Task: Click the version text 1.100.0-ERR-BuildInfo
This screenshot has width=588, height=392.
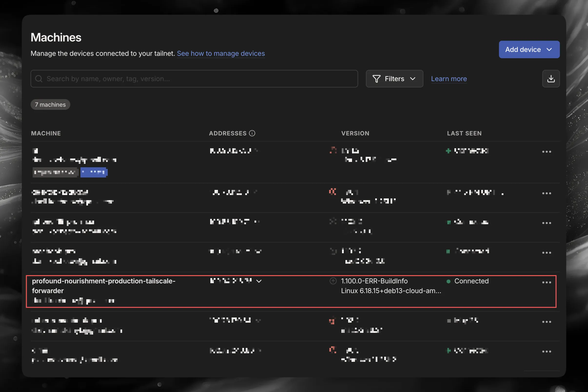Action: 374,281
